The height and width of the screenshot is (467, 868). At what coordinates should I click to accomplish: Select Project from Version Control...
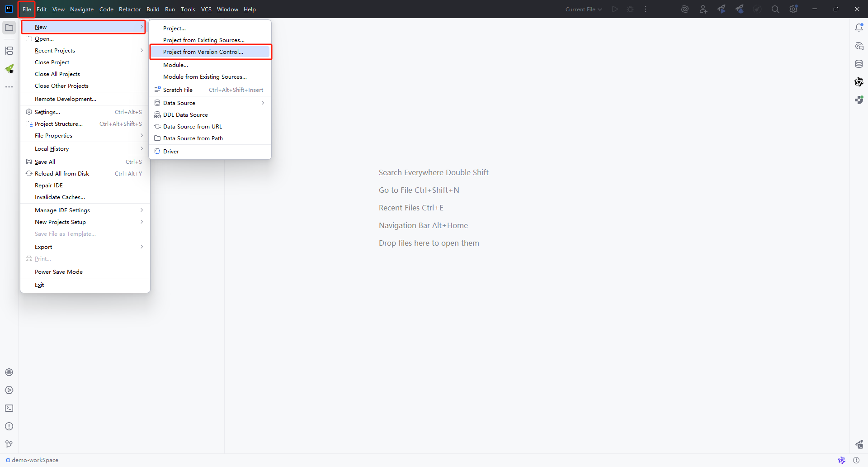210,52
